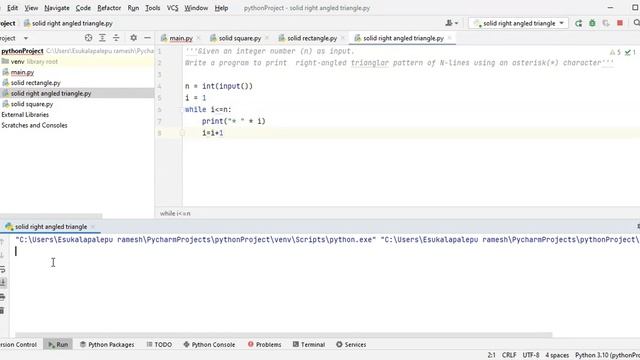This screenshot has height=360, width=640.
Task: Click Run with Coverage icon
Action: point(606,23)
